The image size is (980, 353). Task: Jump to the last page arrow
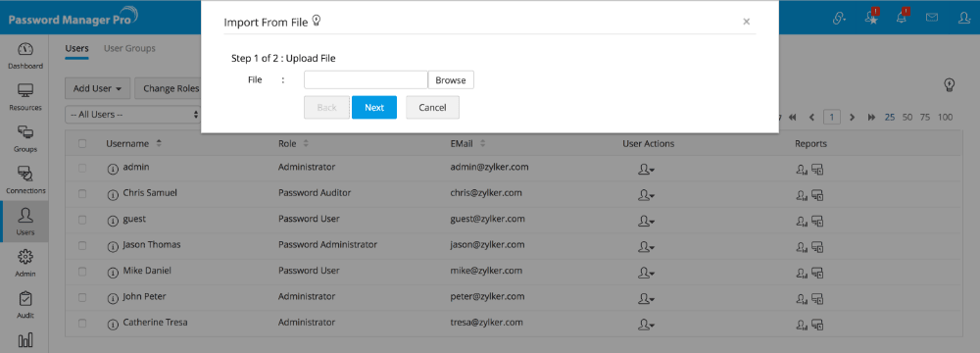click(871, 117)
